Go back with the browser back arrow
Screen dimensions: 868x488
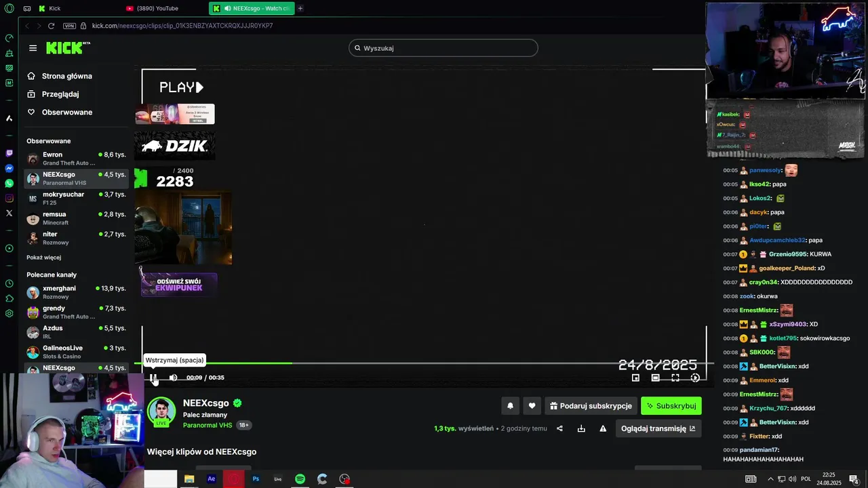(27, 26)
